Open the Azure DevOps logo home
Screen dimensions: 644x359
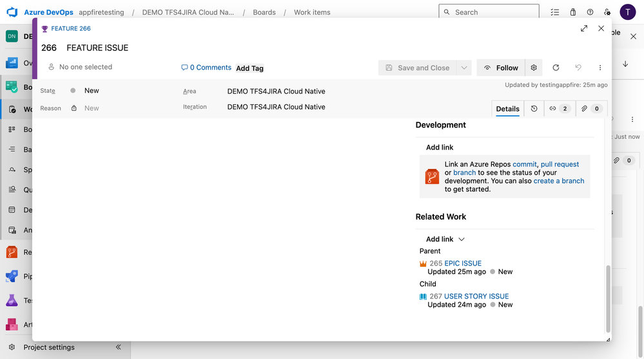pyautogui.click(x=12, y=12)
